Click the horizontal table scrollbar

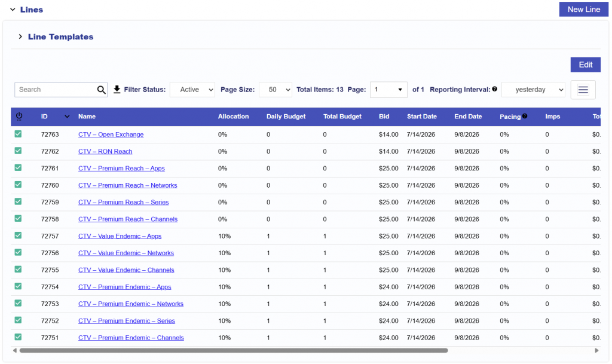coord(234,350)
